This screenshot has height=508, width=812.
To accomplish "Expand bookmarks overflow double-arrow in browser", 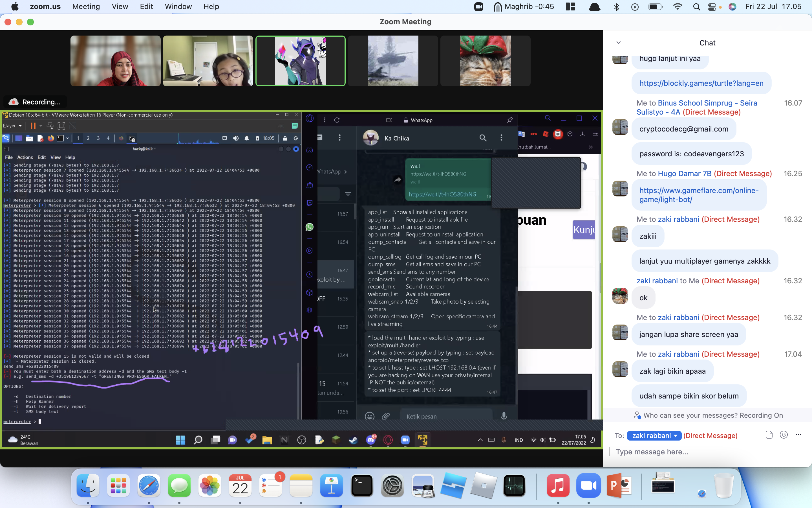I will (591, 147).
